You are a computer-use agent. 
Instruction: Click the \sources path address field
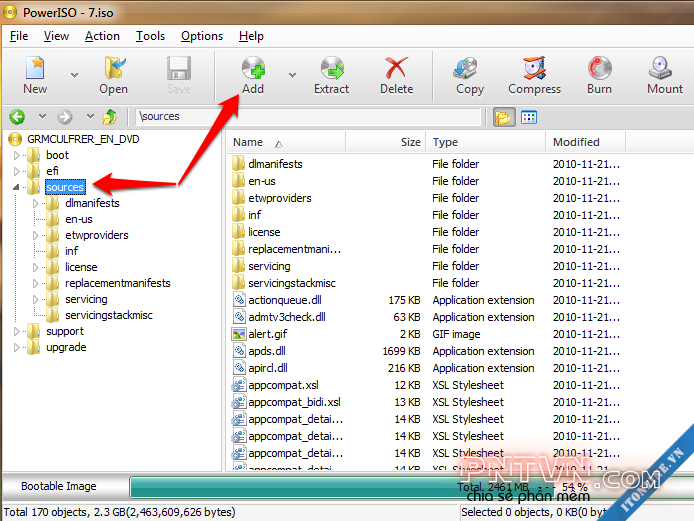(x=308, y=116)
